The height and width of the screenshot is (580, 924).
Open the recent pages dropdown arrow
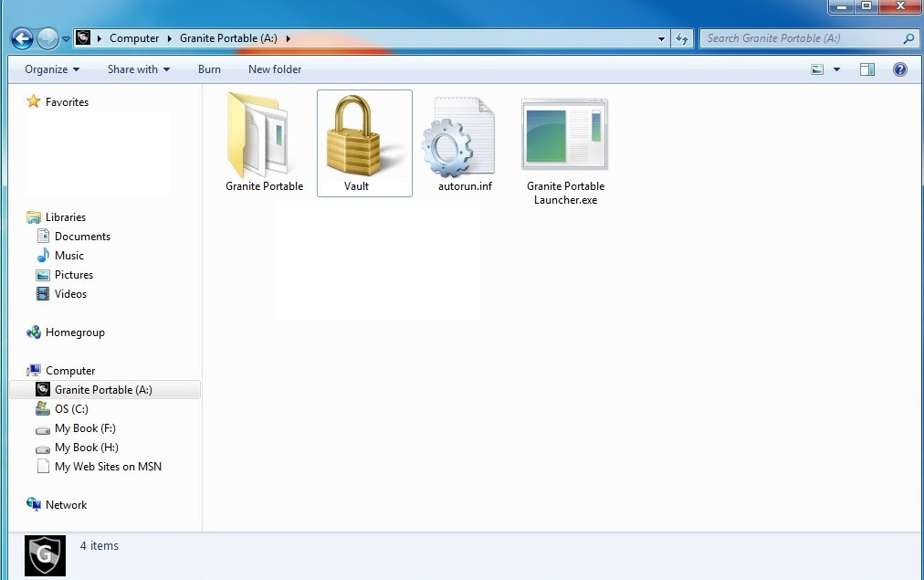pyautogui.click(x=66, y=39)
